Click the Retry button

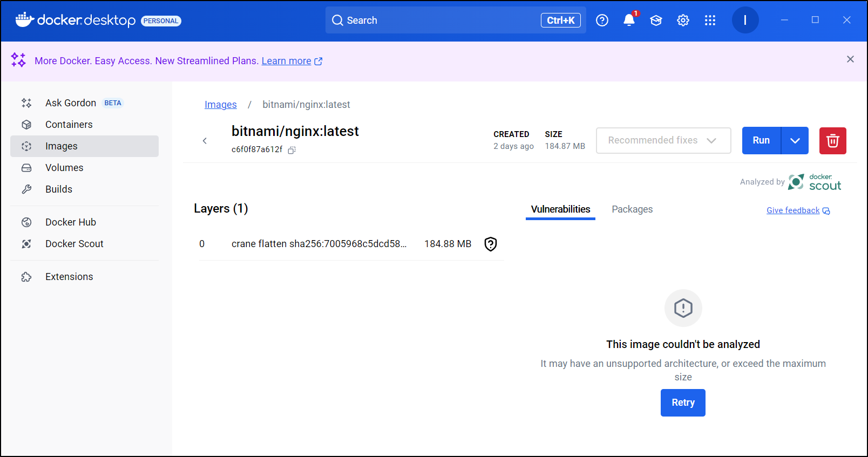tap(683, 403)
